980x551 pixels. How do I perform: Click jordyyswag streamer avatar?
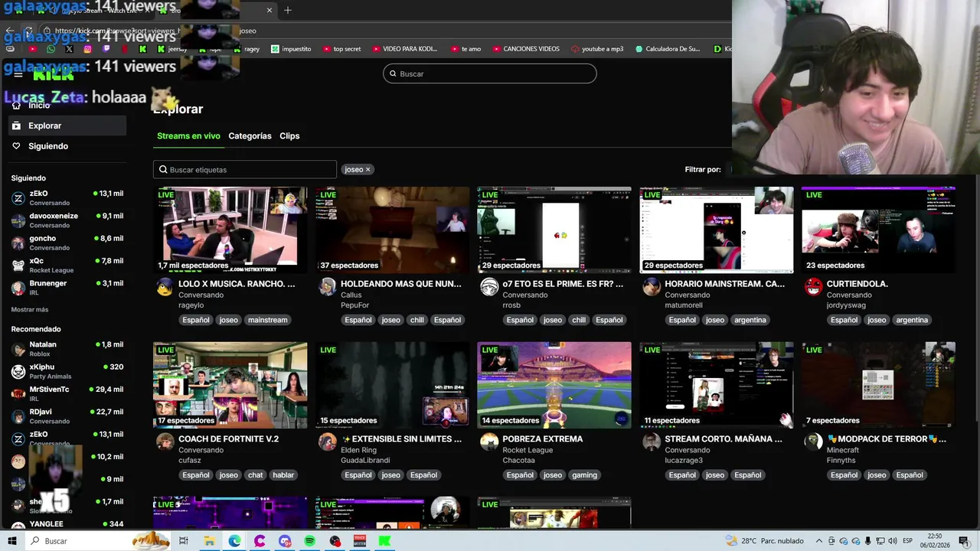[814, 287]
